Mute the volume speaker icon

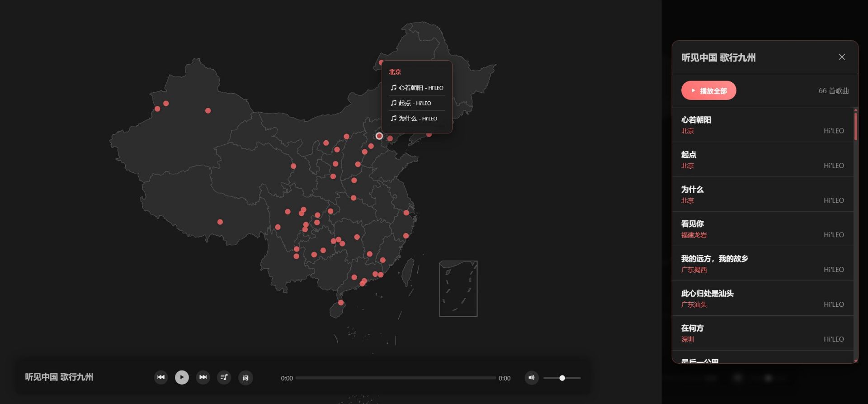[531, 378]
